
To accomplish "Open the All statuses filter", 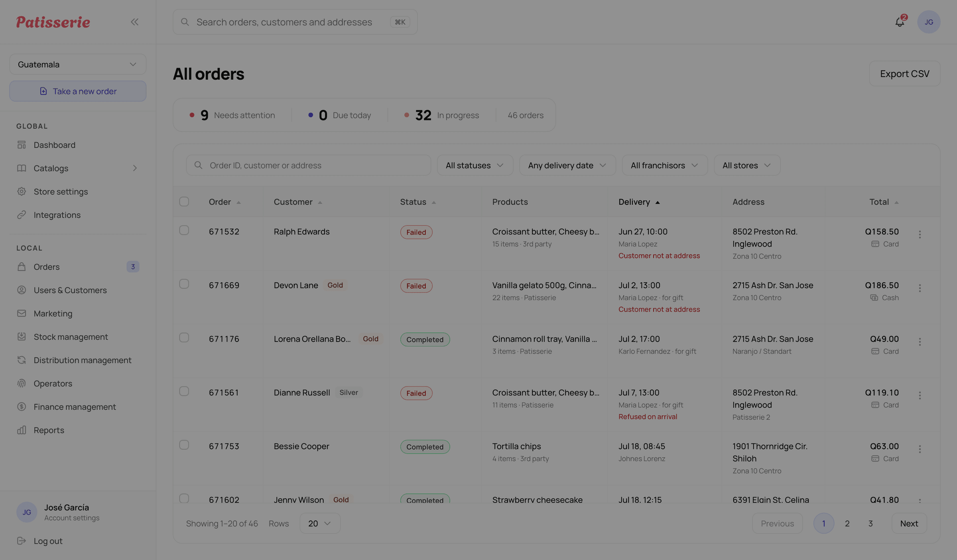I will (x=475, y=165).
